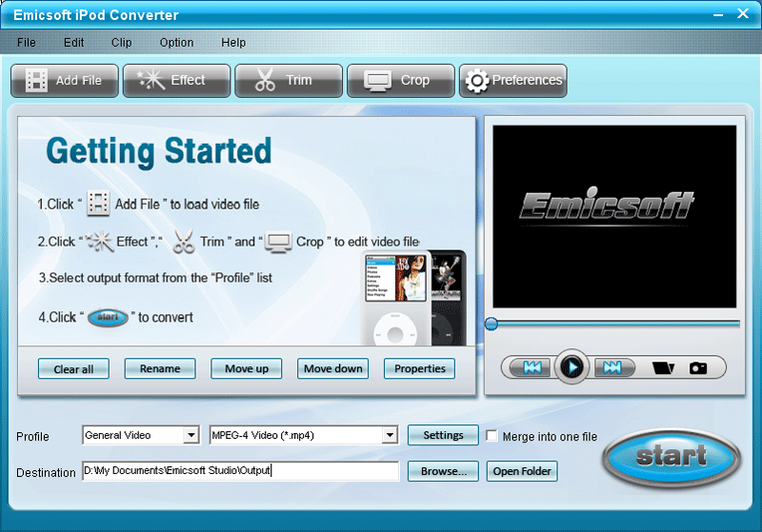Click the video preview screen

click(614, 216)
